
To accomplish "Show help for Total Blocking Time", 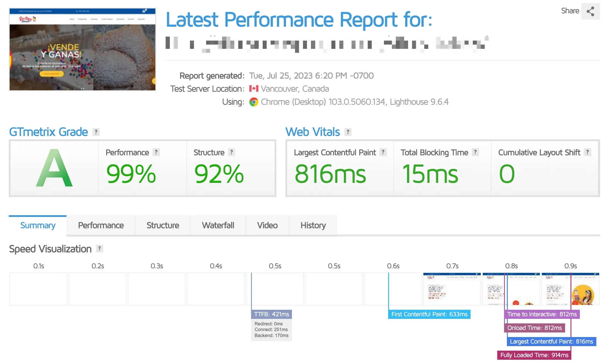I will [475, 152].
